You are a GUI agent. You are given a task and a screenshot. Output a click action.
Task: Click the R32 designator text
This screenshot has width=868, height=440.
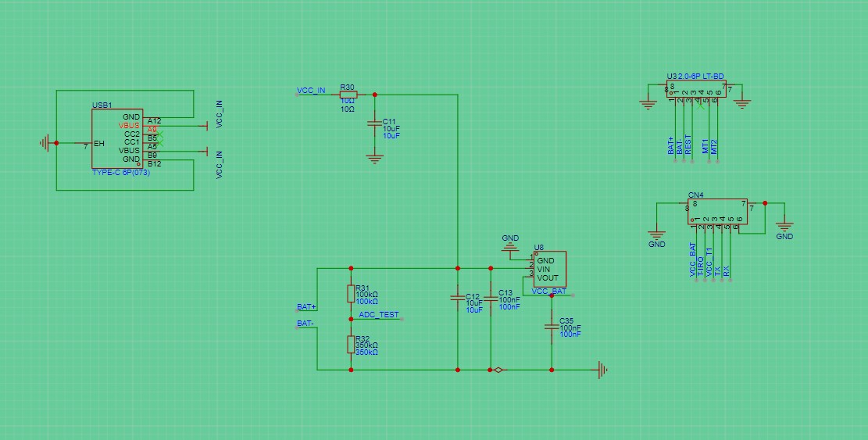tap(363, 338)
